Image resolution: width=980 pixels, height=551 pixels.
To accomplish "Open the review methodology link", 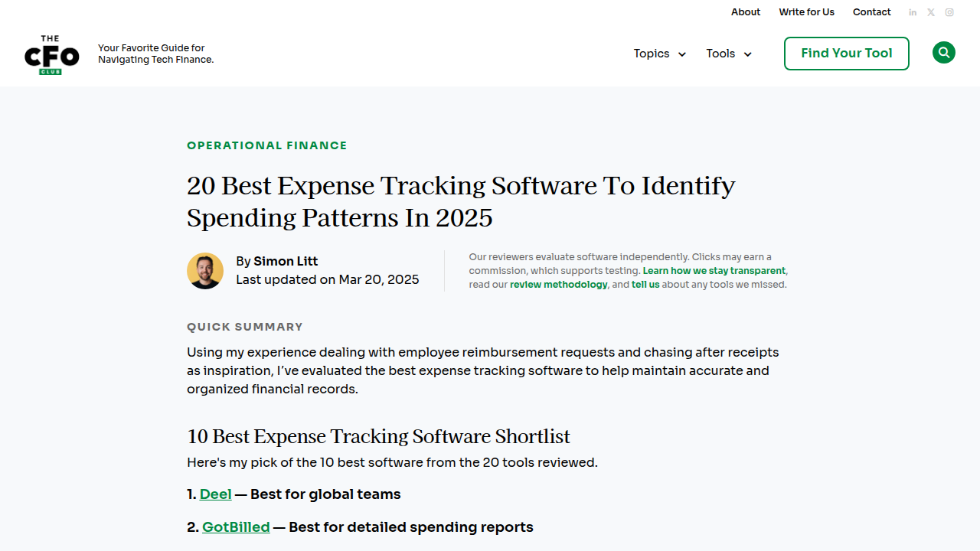I will (x=559, y=285).
